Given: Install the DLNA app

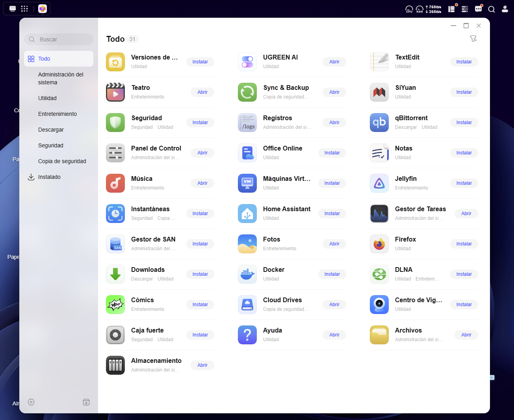Looking at the screenshot, I should point(464,274).
